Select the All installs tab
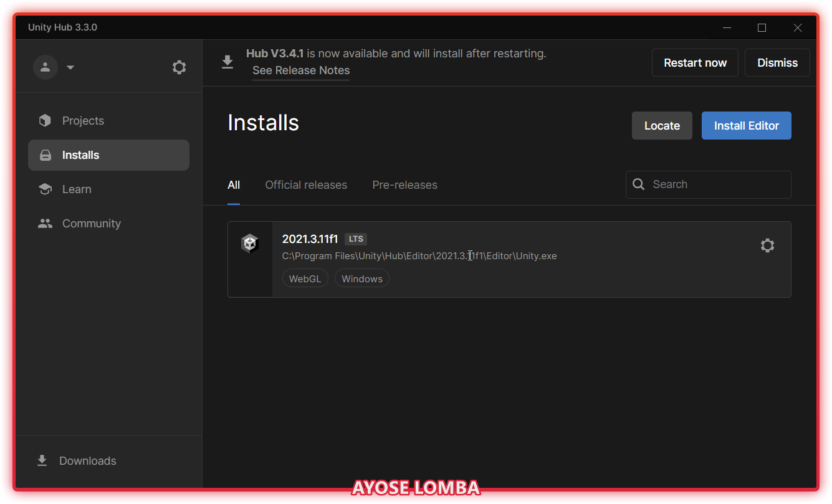This screenshot has width=832, height=504. pos(234,185)
